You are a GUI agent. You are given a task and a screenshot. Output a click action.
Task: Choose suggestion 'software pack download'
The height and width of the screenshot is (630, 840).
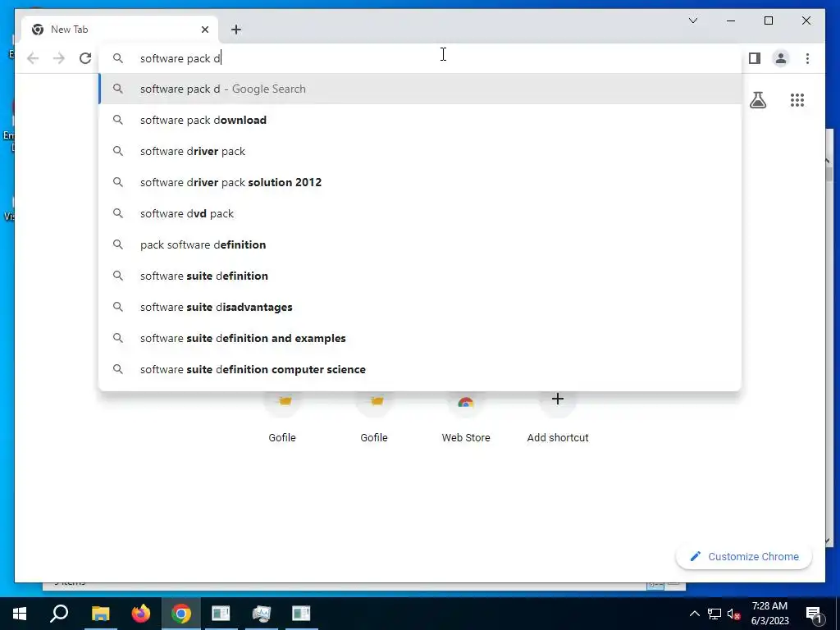[x=420, y=120]
